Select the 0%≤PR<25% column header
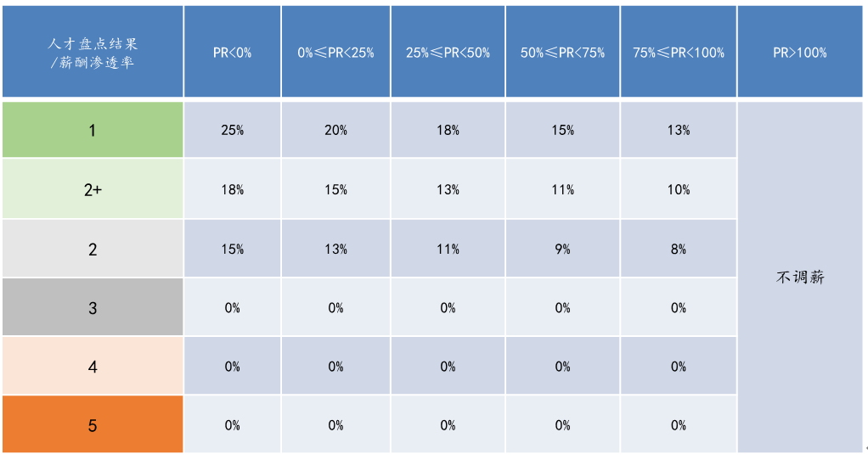Image resolution: width=868 pixels, height=460 pixels. (x=336, y=52)
